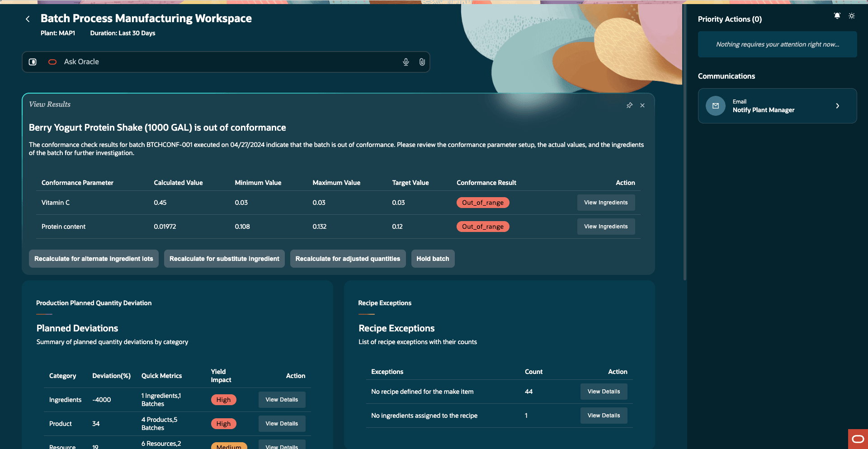
Task: Click the Conformance Parameter column header
Action: click(x=77, y=183)
